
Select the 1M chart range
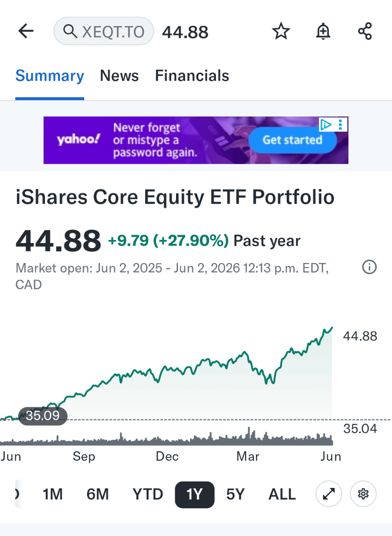click(53, 494)
